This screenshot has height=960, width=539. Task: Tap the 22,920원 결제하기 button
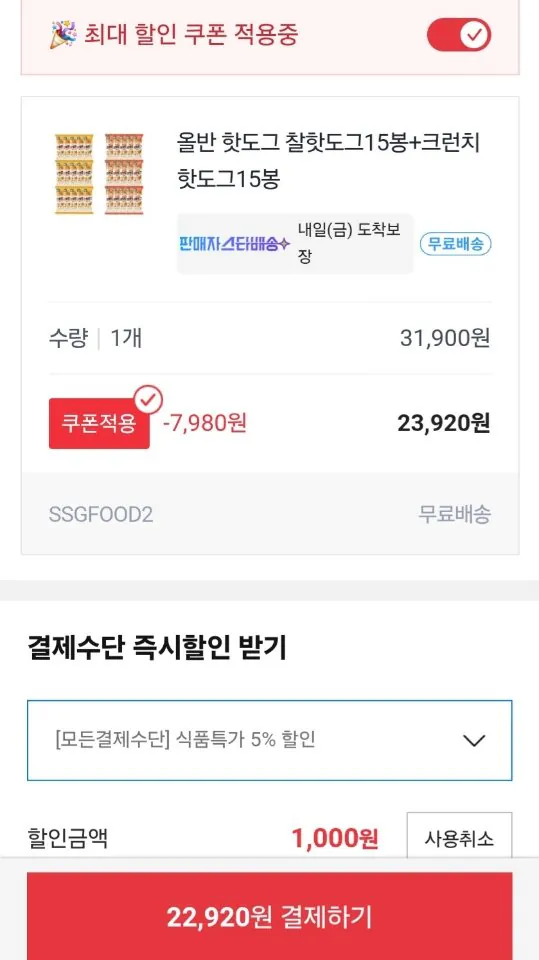[x=270, y=916]
